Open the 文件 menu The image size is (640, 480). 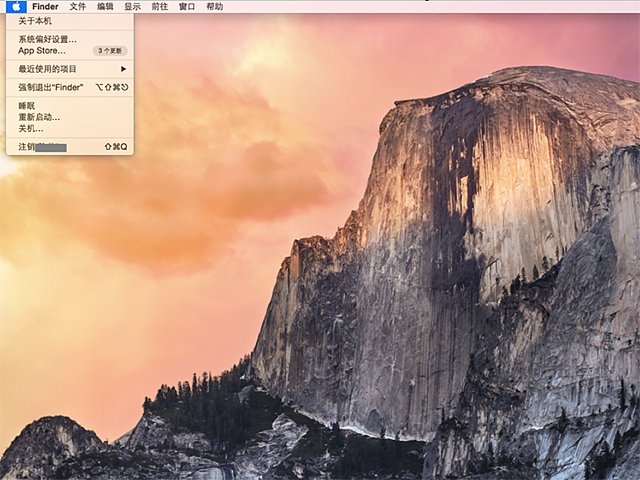coord(78,7)
